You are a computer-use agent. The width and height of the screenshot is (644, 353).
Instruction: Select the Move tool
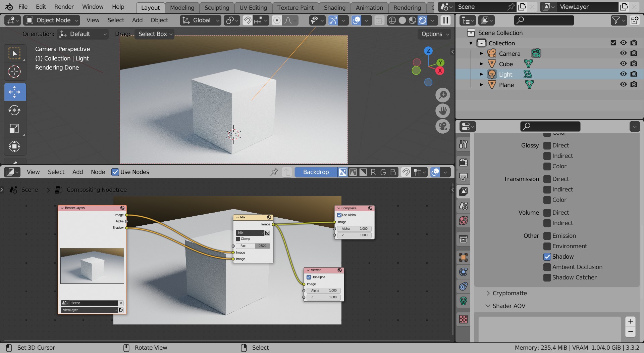[15, 92]
